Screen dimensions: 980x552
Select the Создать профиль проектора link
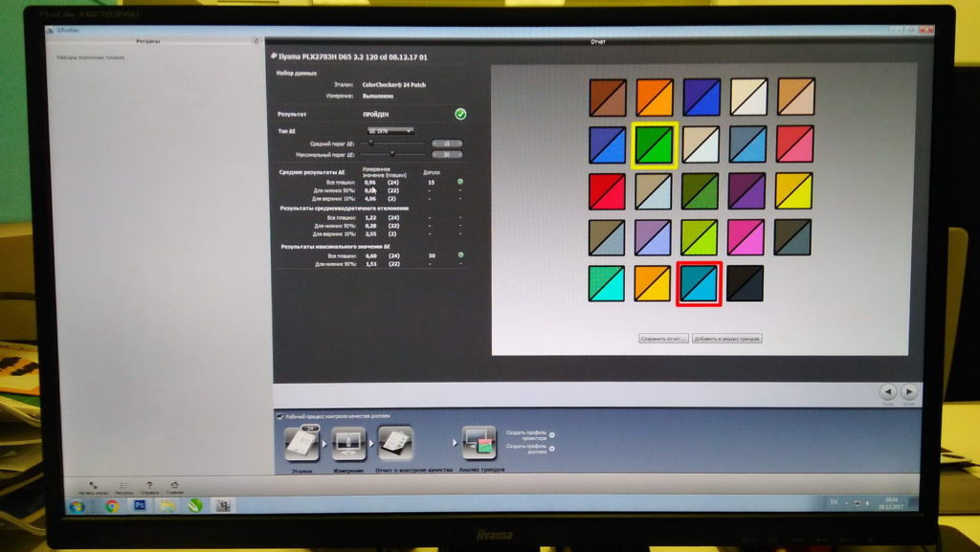[526, 434]
